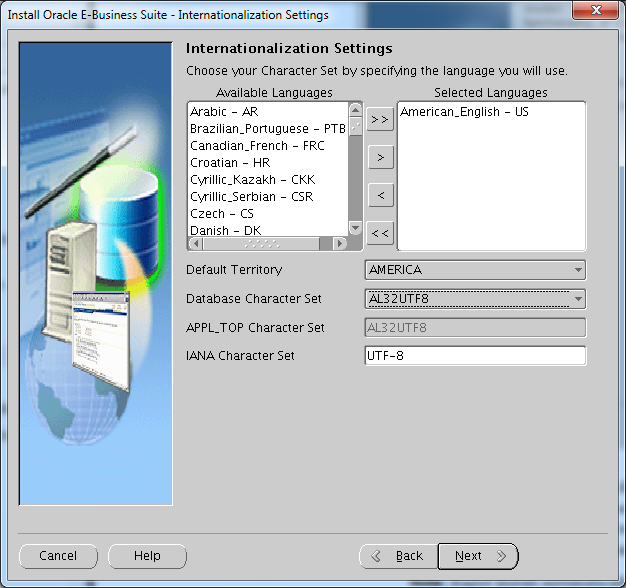Select Czech - CS language
626x588 pixels.
click(x=268, y=214)
